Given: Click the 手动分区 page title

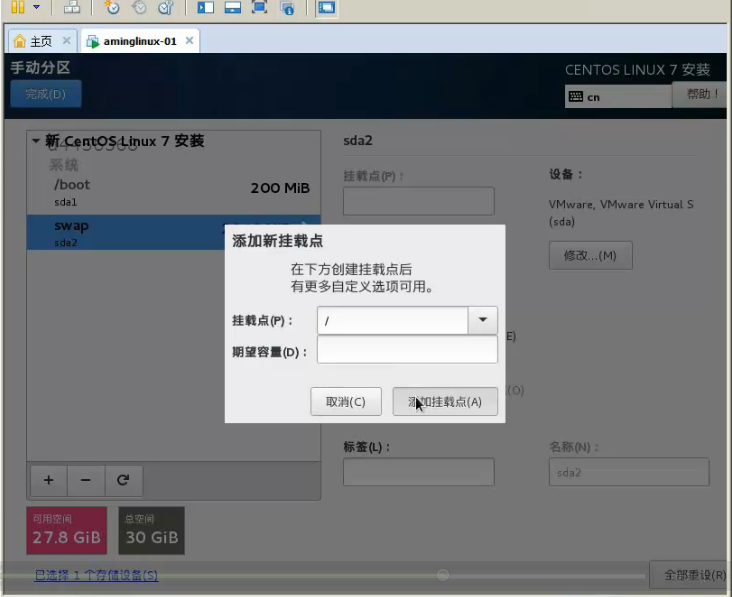Looking at the screenshot, I should [41, 68].
